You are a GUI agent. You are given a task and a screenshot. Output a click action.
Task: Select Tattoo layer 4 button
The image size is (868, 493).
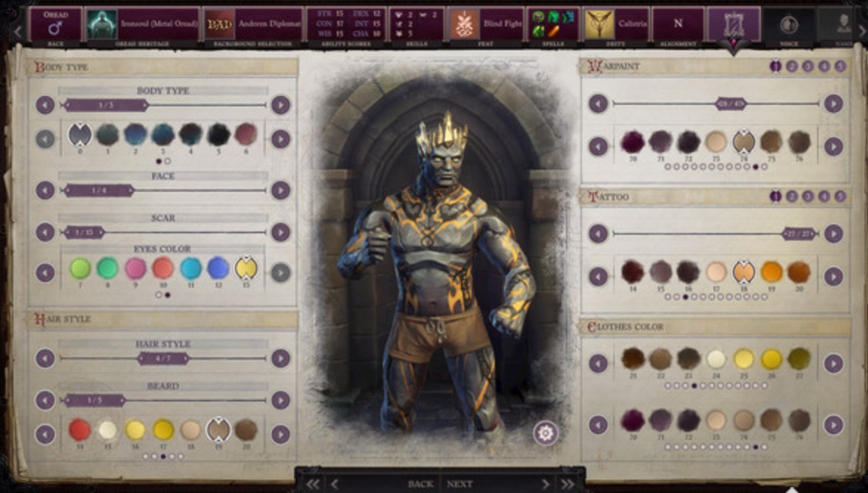click(824, 196)
